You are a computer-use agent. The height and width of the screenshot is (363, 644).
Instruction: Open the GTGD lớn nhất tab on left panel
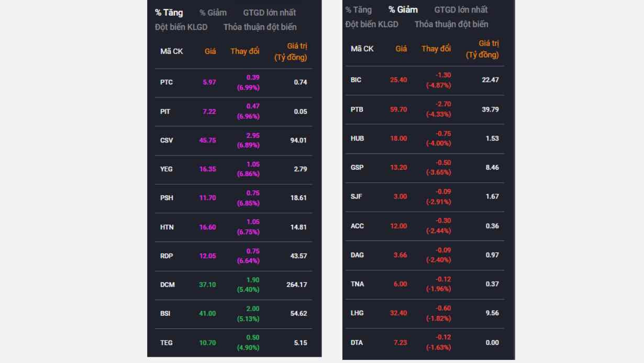(271, 13)
